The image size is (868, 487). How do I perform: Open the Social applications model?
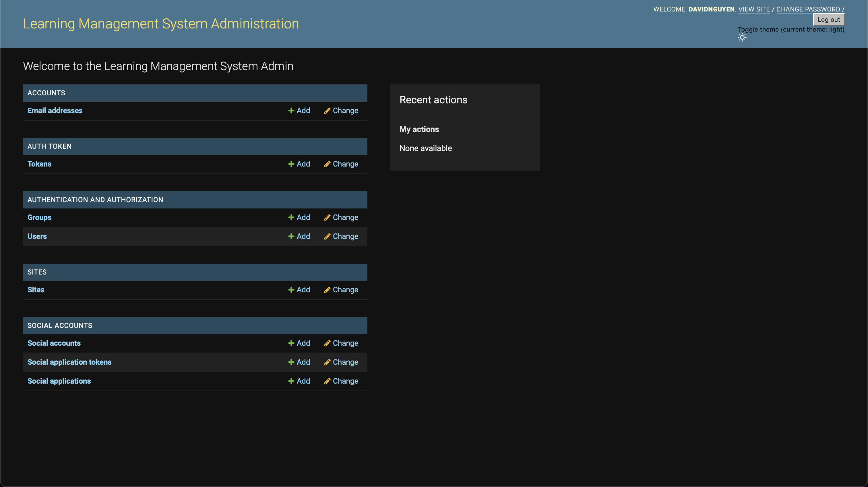pos(59,381)
